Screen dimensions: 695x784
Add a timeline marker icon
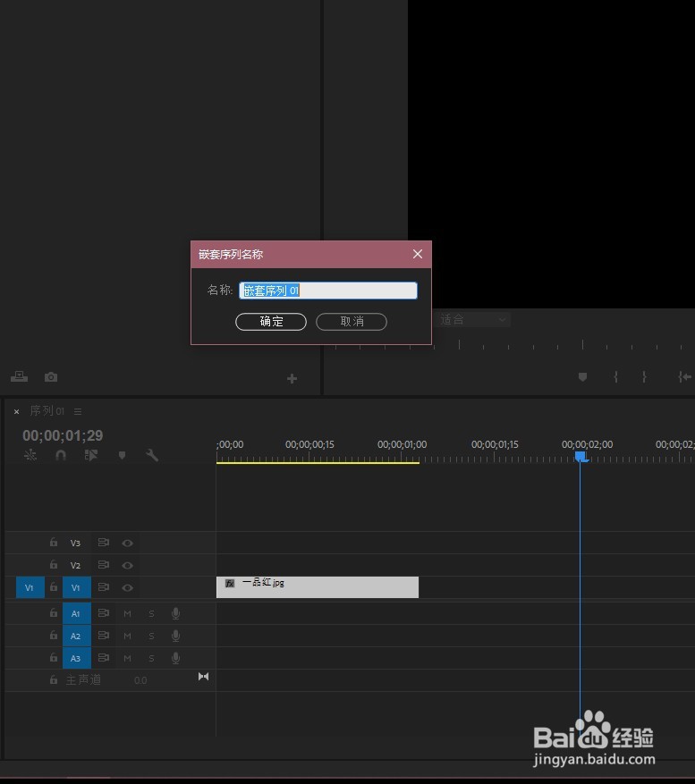122,455
